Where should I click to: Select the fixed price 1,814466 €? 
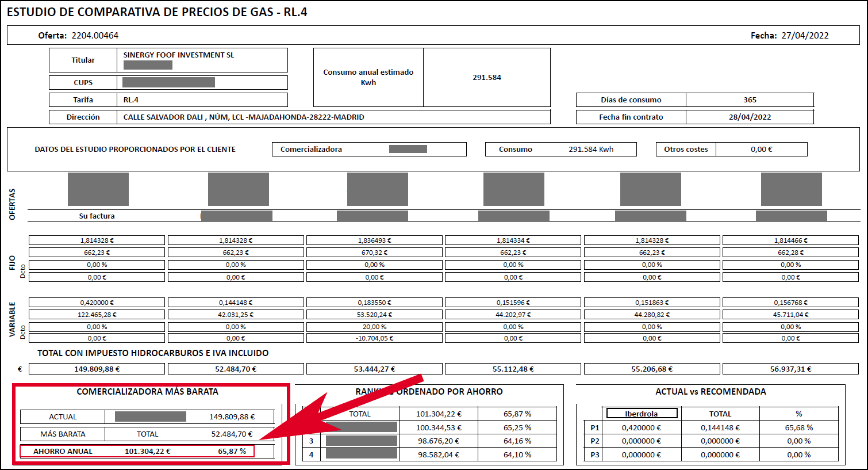[791, 240]
